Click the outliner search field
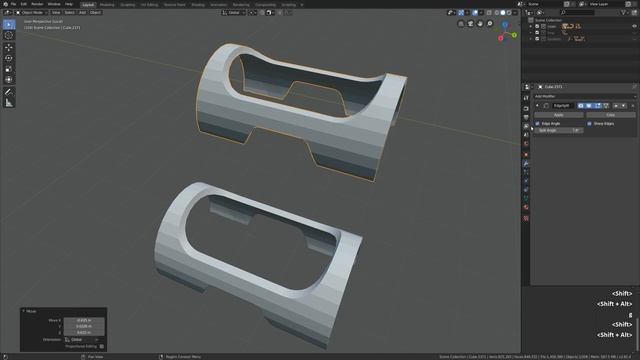Screen dimensions: 640x360 click(x=577, y=13)
